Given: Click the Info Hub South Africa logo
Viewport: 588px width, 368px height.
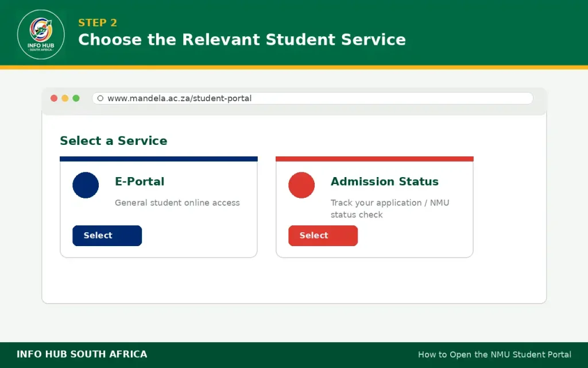Looking at the screenshot, I should click(41, 34).
